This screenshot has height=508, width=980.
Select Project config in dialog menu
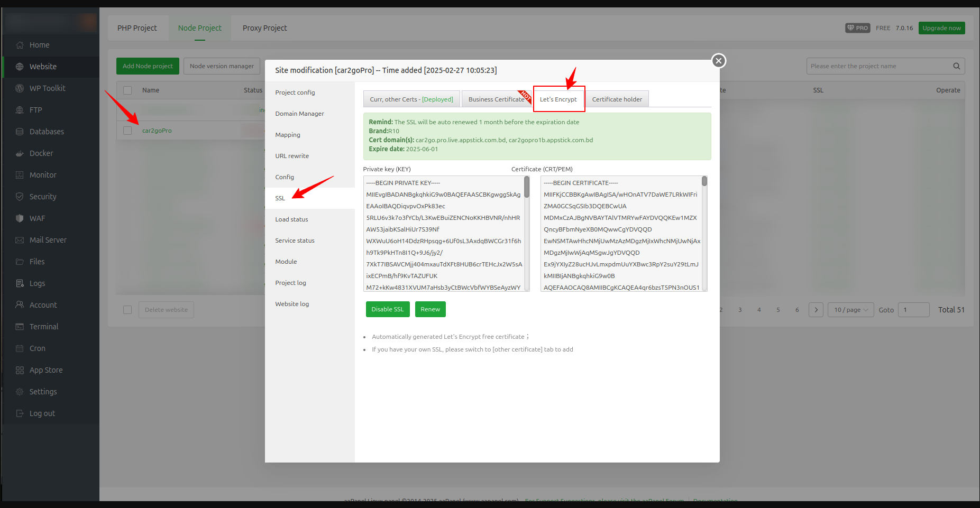310,93
